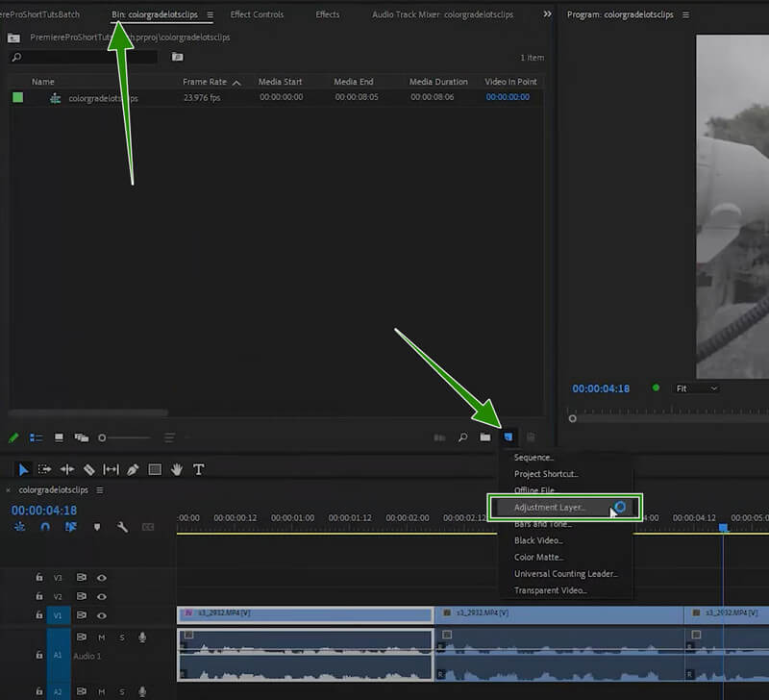Open timeline wrench settings
The width and height of the screenshot is (769, 700).
pos(123,527)
